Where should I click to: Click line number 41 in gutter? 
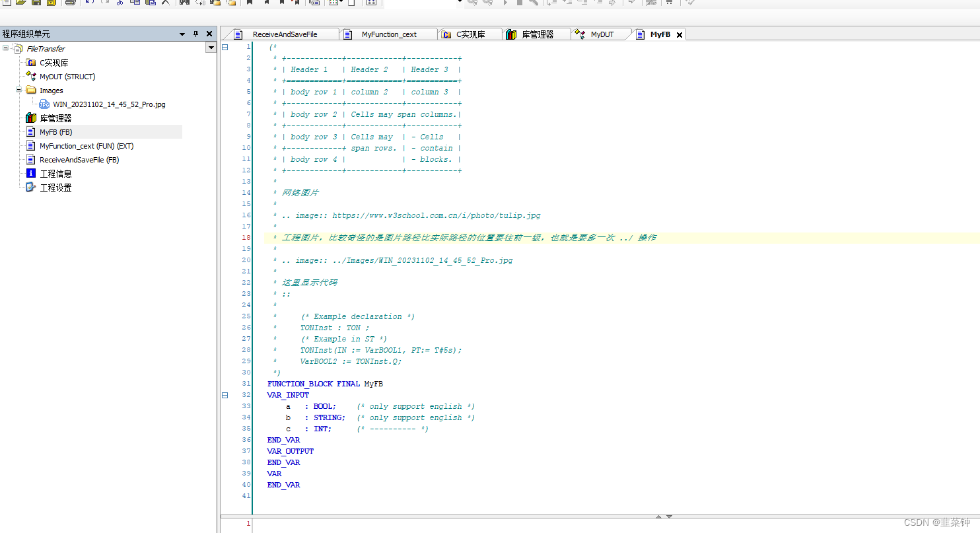[x=246, y=496]
